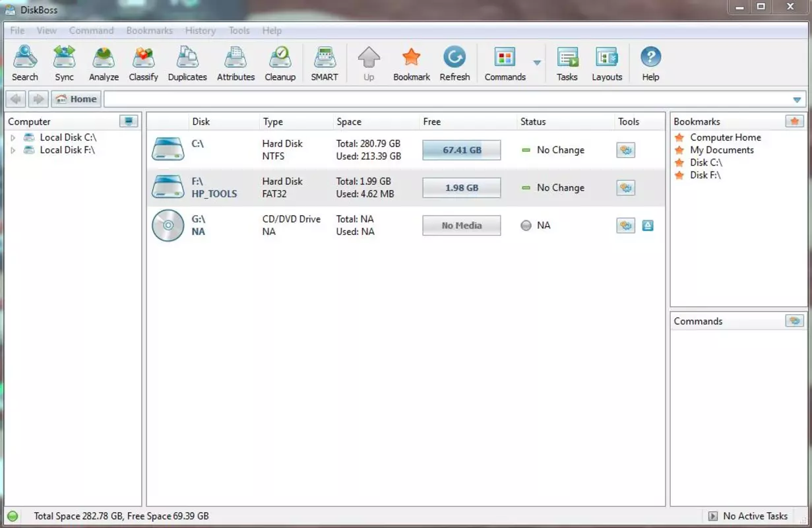This screenshot has height=528, width=812.
Task: Click the G:\ CD/DVD drive icon
Action: coord(168,225)
